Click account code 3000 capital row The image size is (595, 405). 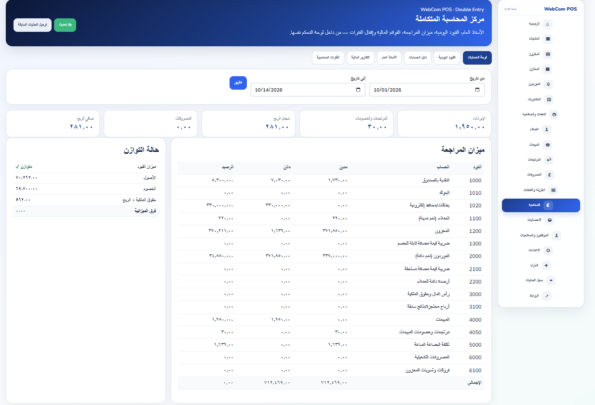coord(331,294)
